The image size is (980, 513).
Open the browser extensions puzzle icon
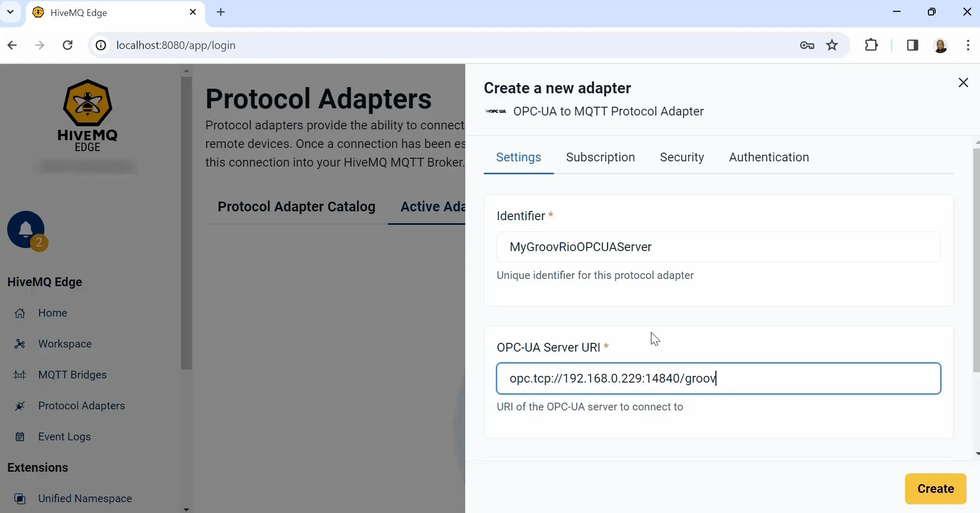pyautogui.click(x=871, y=45)
